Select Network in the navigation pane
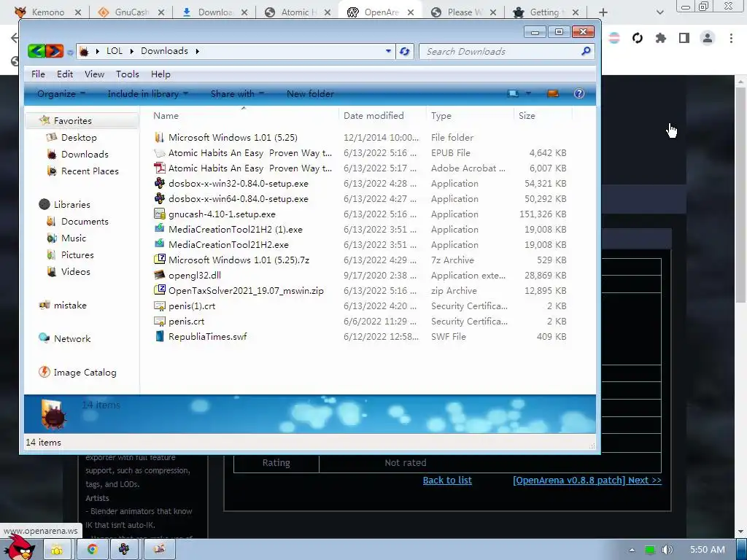This screenshot has height=560, width=747. pyautogui.click(x=72, y=338)
